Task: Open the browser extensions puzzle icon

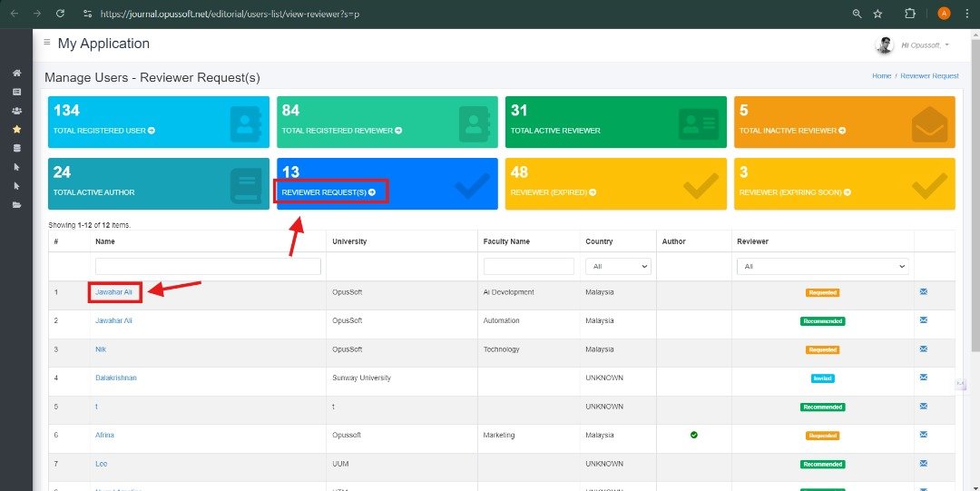Action: click(910, 13)
